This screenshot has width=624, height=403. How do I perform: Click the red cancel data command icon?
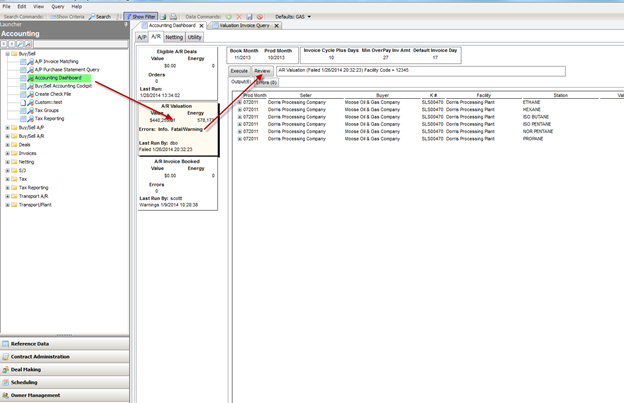(x=260, y=17)
